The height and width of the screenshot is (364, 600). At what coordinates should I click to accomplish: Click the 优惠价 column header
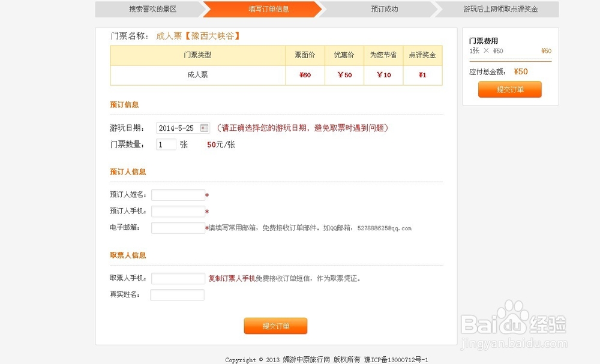tap(344, 55)
